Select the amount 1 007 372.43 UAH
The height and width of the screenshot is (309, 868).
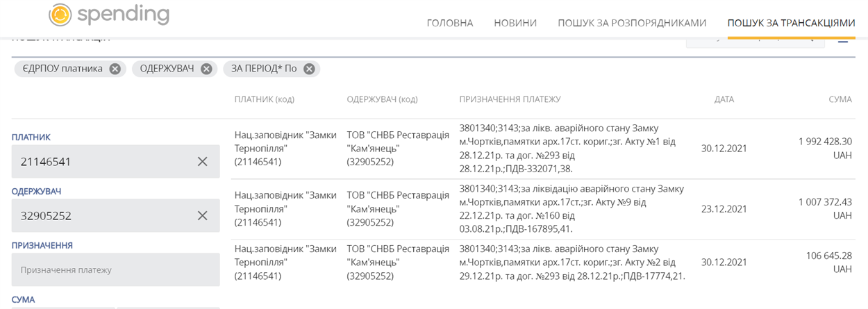tap(825, 208)
